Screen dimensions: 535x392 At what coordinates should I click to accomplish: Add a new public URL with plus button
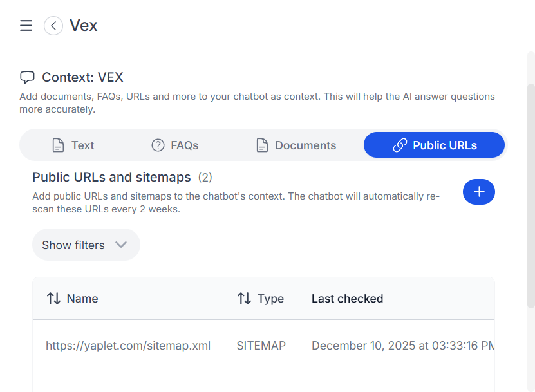pyautogui.click(x=478, y=192)
